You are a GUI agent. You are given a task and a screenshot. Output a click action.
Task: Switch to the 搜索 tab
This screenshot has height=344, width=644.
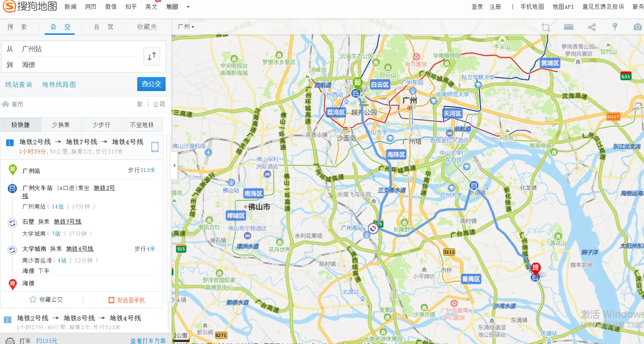17,27
